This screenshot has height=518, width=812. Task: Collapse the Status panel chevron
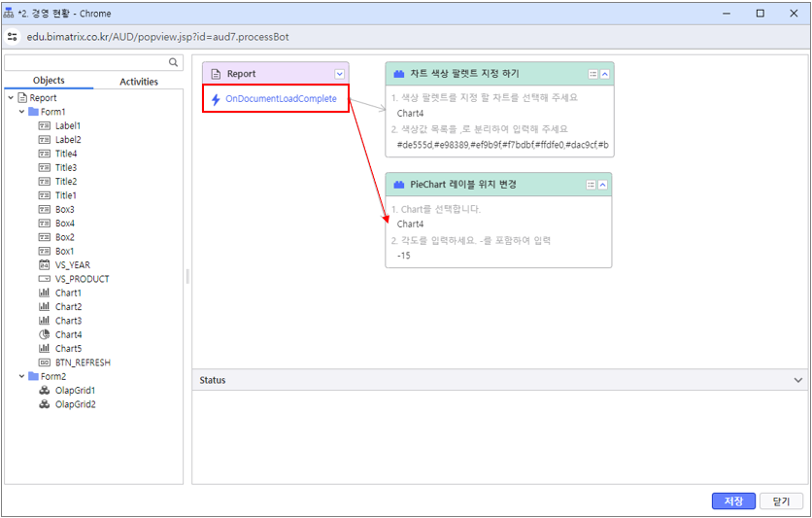(798, 380)
